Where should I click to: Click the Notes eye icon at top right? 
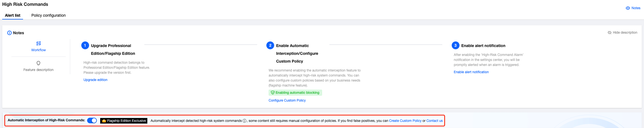(628, 8)
